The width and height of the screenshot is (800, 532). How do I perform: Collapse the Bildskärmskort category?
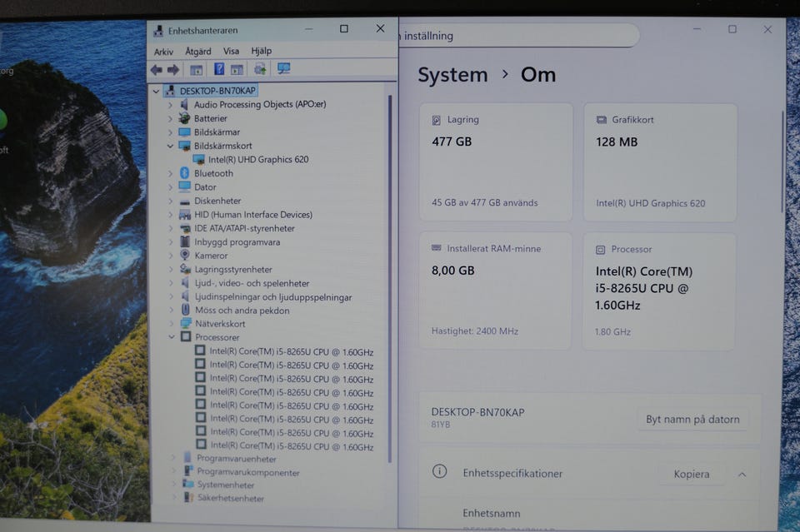(170, 146)
